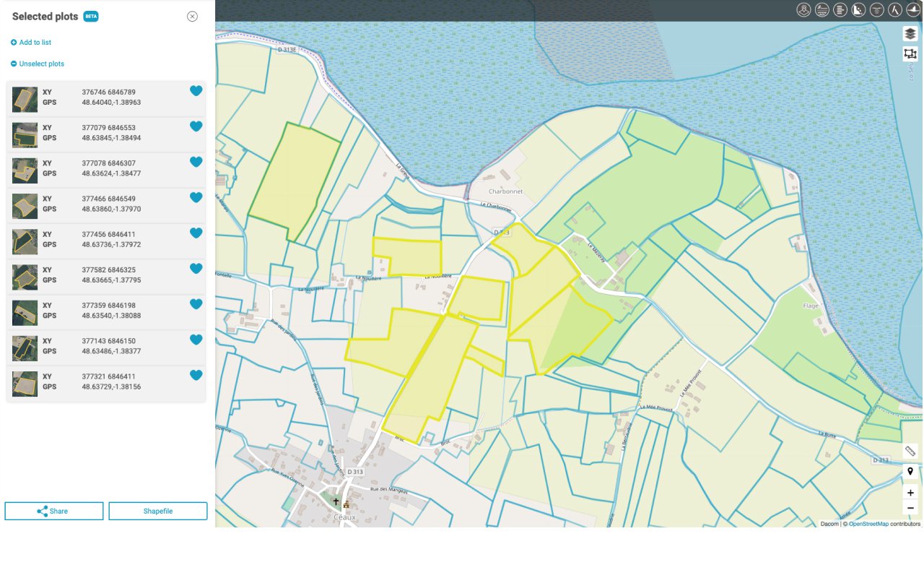Select GPS coordinates 48.63860,-1.37970
924x578 pixels.
click(111, 209)
